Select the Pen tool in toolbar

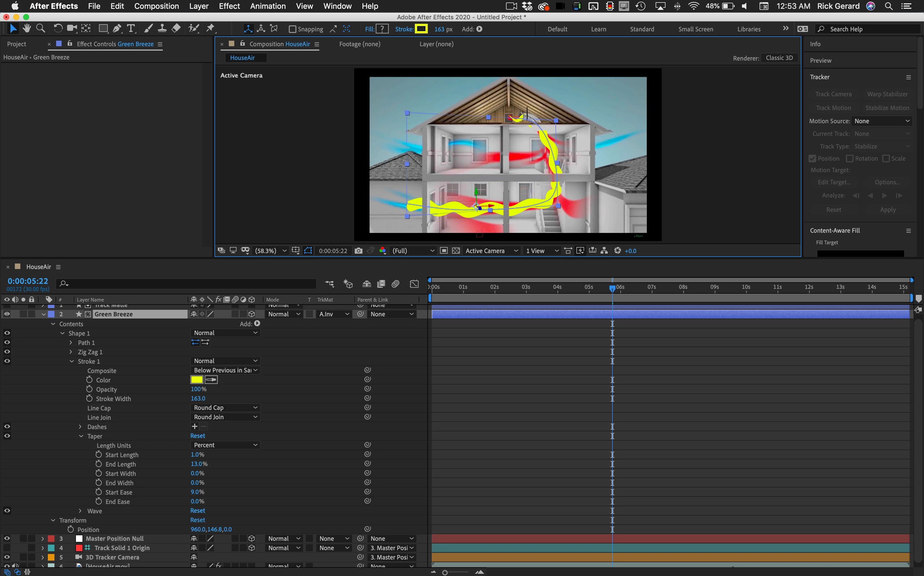(117, 29)
